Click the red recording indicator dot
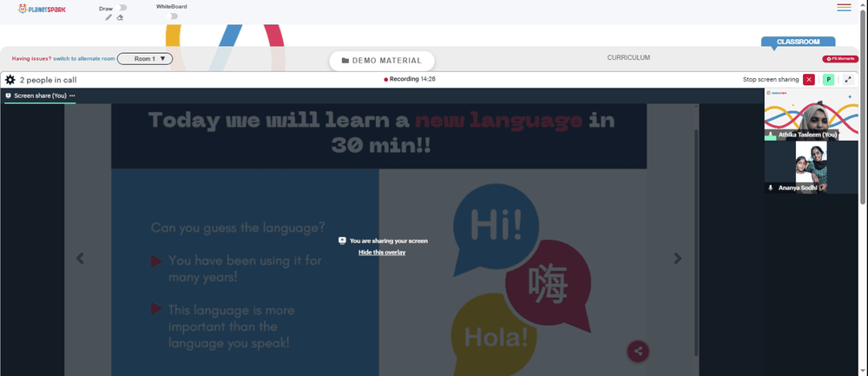Viewport: 868px width, 376px height. pos(386,79)
